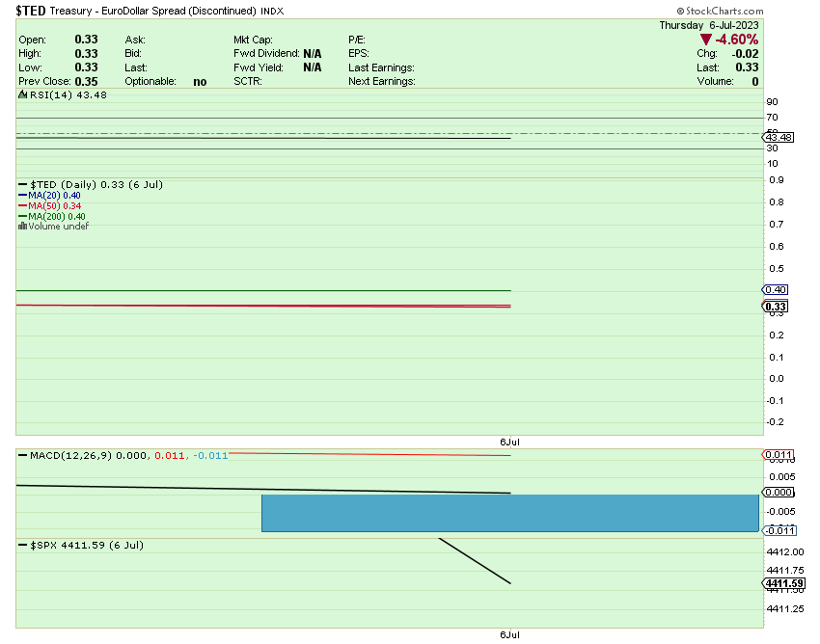Click the blue MACD histogram bar

point(509,513)
